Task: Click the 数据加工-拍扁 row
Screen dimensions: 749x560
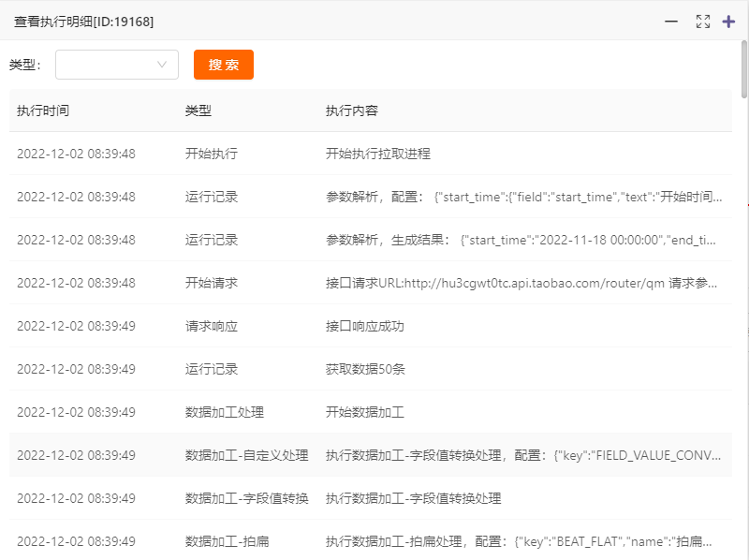Action: tap(374, 542)
